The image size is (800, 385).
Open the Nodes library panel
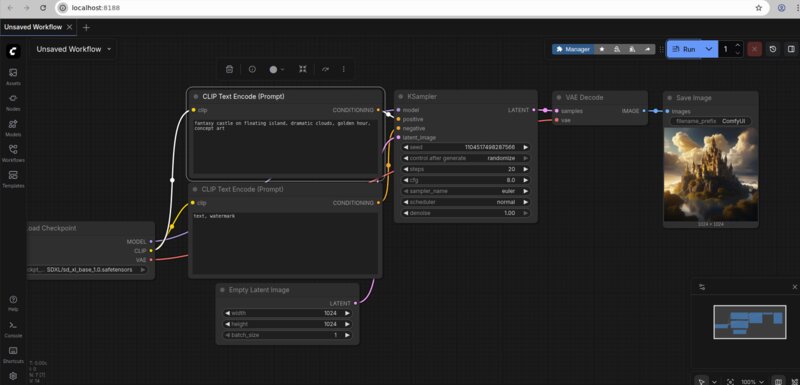(13, 101)
